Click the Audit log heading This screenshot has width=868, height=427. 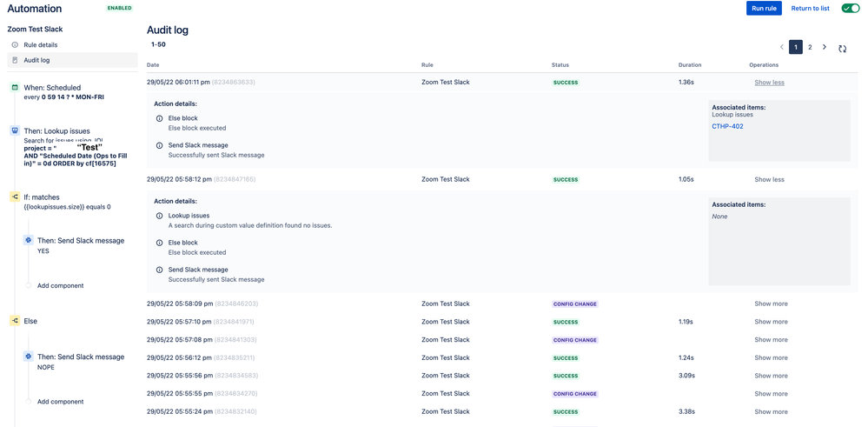168,30
